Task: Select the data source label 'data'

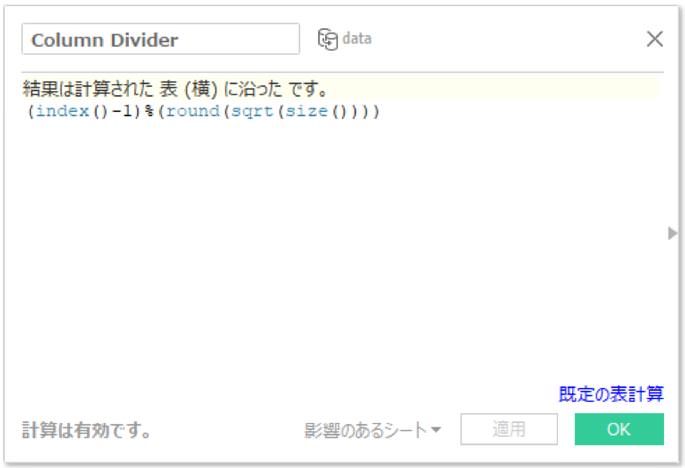Action: coord(357,39)
